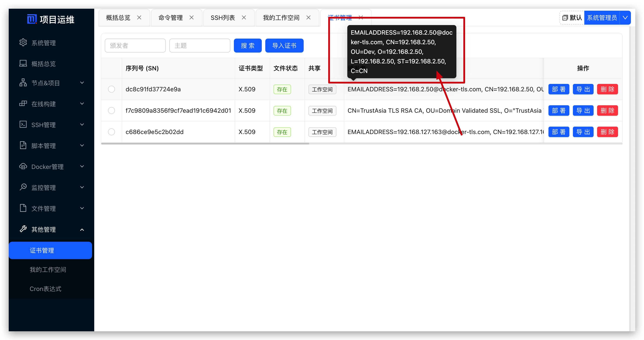Switch to the 我的工作空间 tab
This screenshot has height=340, width=644.
[281, 18]
